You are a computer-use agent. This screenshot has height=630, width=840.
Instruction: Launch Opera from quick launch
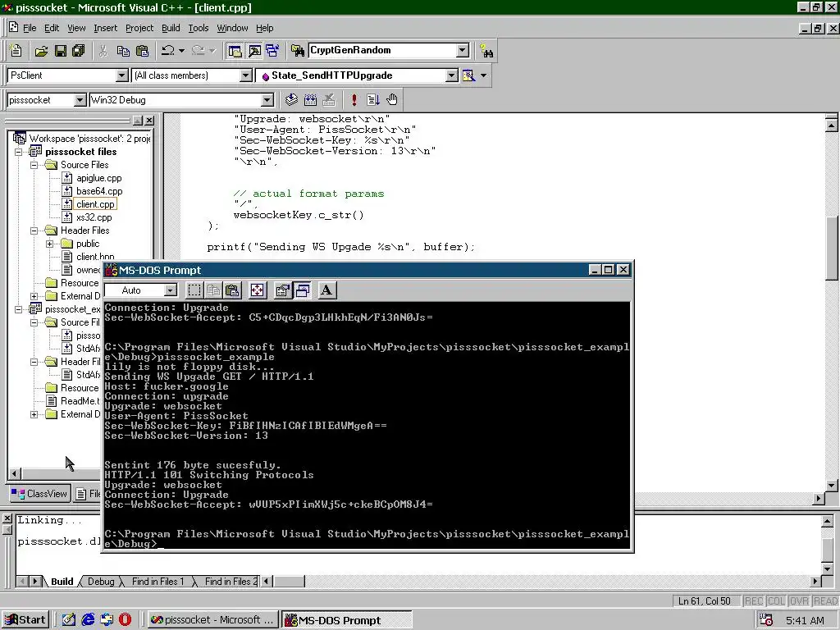coord(126,620)
